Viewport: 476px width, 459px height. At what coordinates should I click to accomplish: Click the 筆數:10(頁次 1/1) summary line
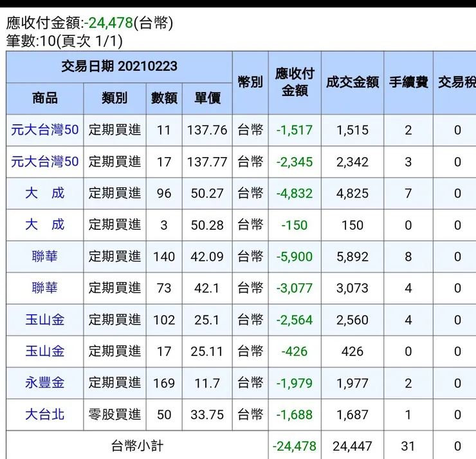pos(64,41)
